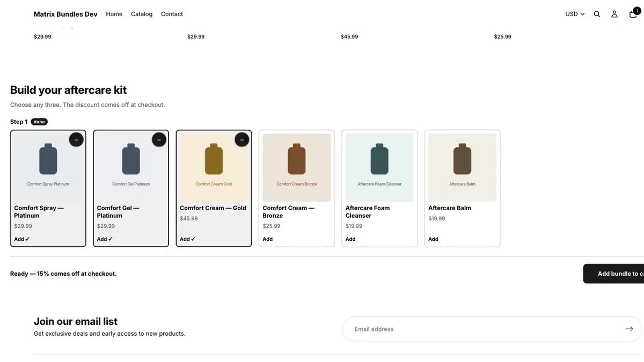
Task: Click the Aftercare Foam Cleanser title
Action: click(x=368, y=212)
